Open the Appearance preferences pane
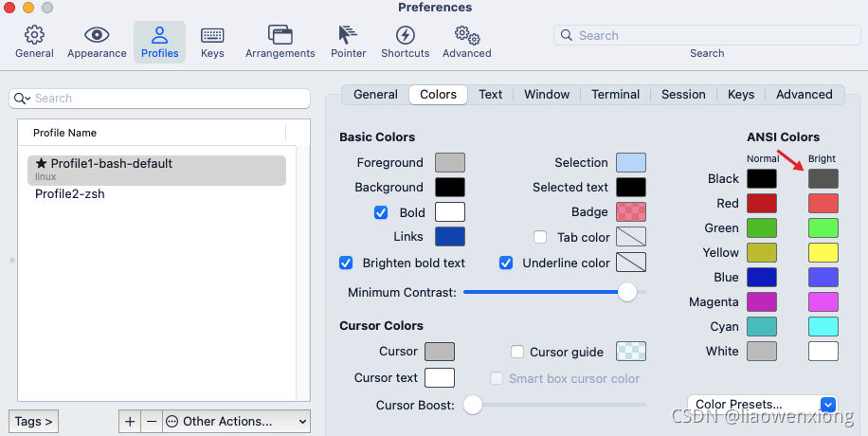Viewport: 868px width, 436px height. [x=97, y=42]
